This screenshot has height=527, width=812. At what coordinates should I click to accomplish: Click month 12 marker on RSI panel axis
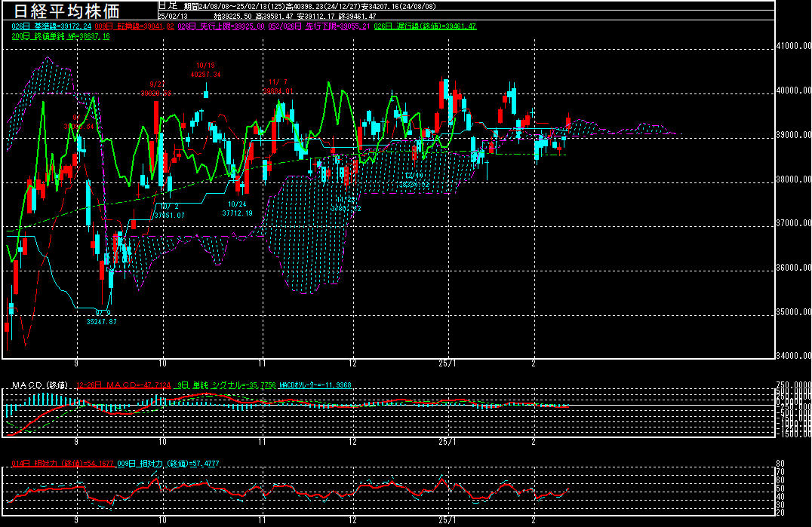(x=352, y=521)
